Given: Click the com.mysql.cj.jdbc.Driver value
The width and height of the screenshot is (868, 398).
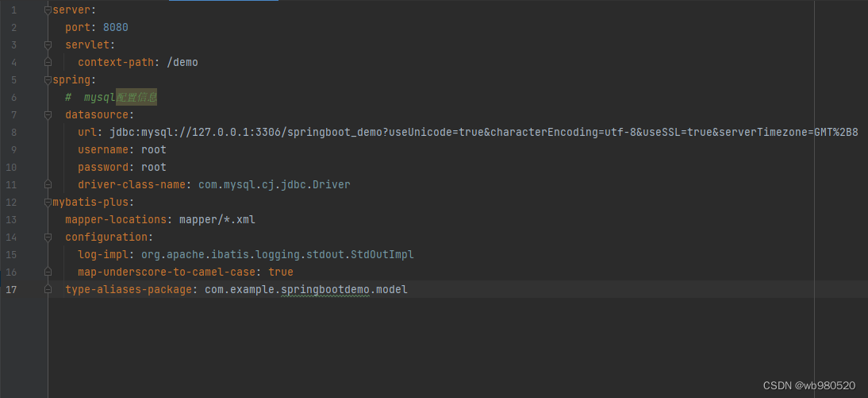Looking at the screenshot, I should (x=275, y=184).
